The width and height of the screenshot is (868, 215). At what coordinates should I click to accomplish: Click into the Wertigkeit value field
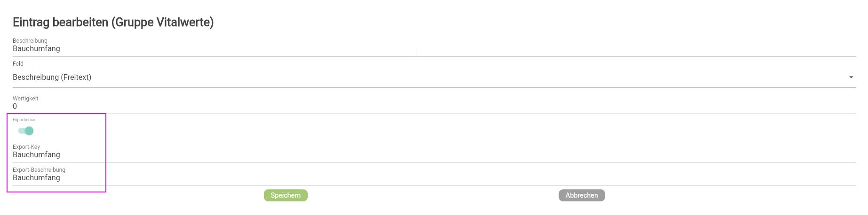(423, 107)
